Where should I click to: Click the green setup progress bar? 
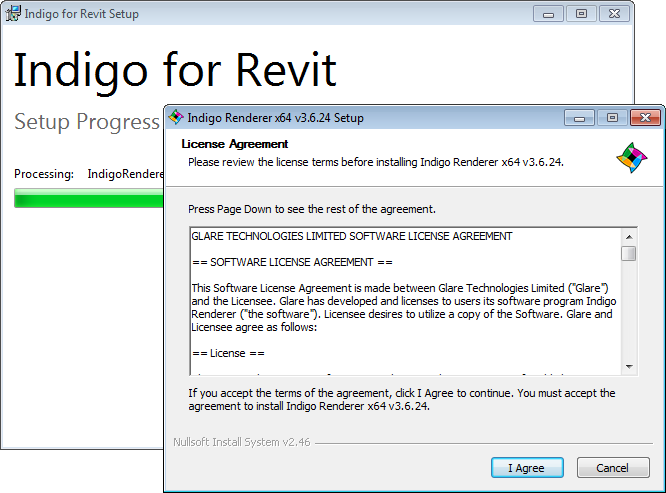pyautogui.click(x=89, y=198)
